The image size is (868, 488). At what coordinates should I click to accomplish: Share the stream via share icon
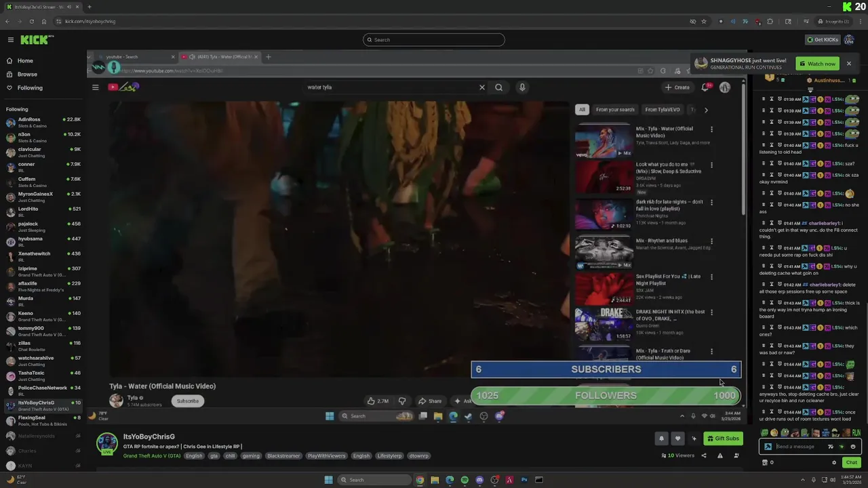click(x=703, y=455)
